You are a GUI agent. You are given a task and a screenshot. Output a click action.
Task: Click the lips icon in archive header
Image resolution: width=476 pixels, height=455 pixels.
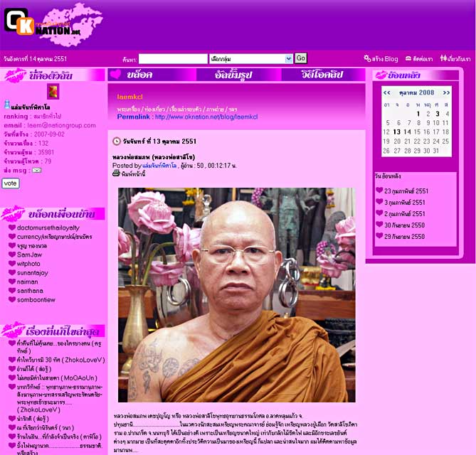(x=381, y=75)
